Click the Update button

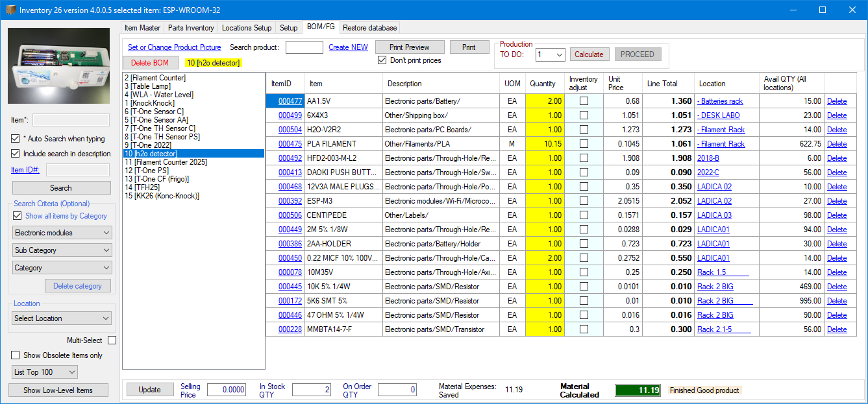pos(149,390)
